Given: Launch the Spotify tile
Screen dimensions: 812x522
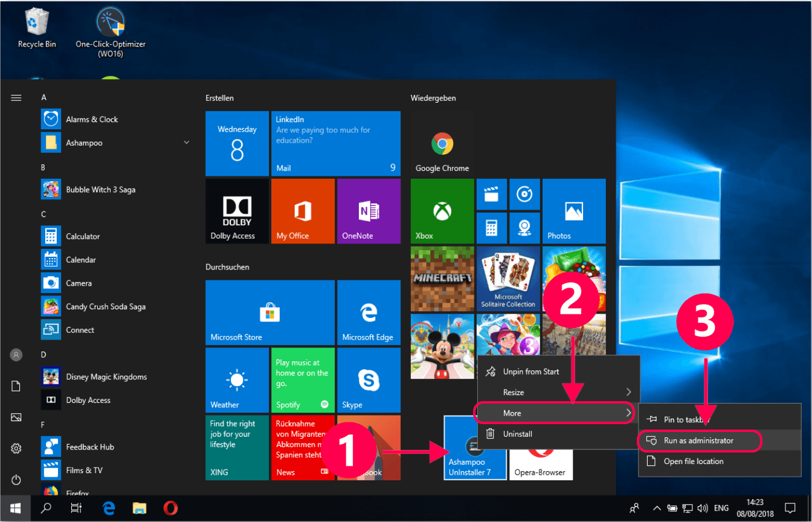Looking at the screenshot, I should coord(303,380).
